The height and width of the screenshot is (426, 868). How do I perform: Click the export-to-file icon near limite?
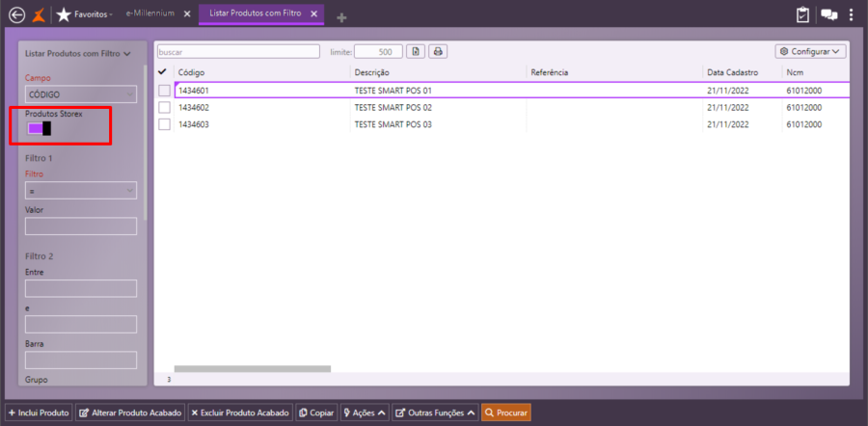(x=415, y=51)
